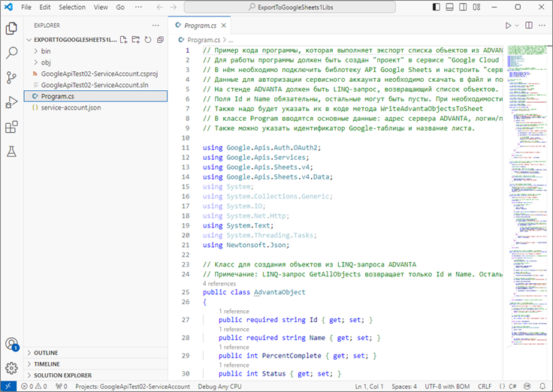Refresh the Explorer file tree
The image size is (553, 392).
click(x=148, y=40)
